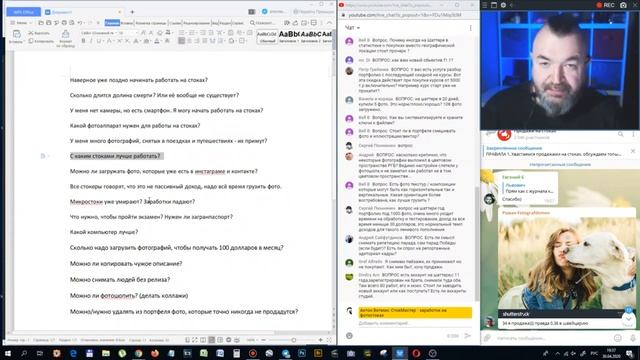Select center text alignment button
640x360 pixels.
(190, 41)
